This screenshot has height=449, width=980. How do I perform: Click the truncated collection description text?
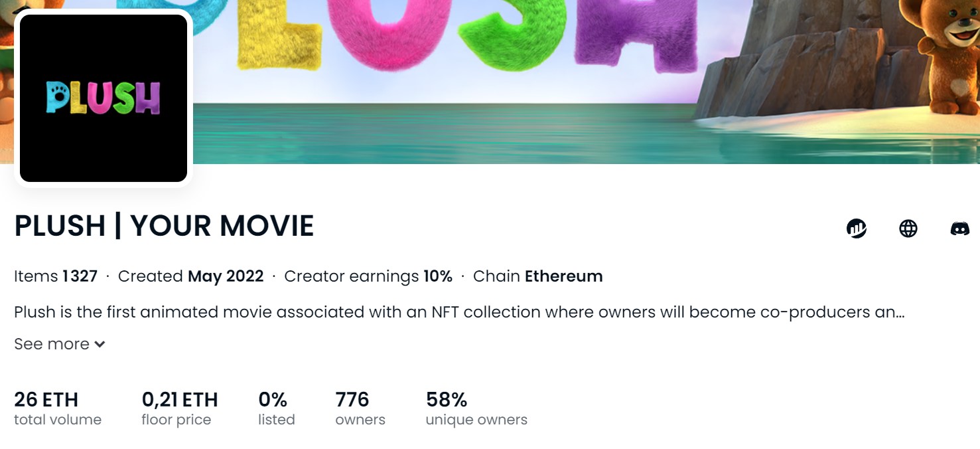(x=459, y=312)
